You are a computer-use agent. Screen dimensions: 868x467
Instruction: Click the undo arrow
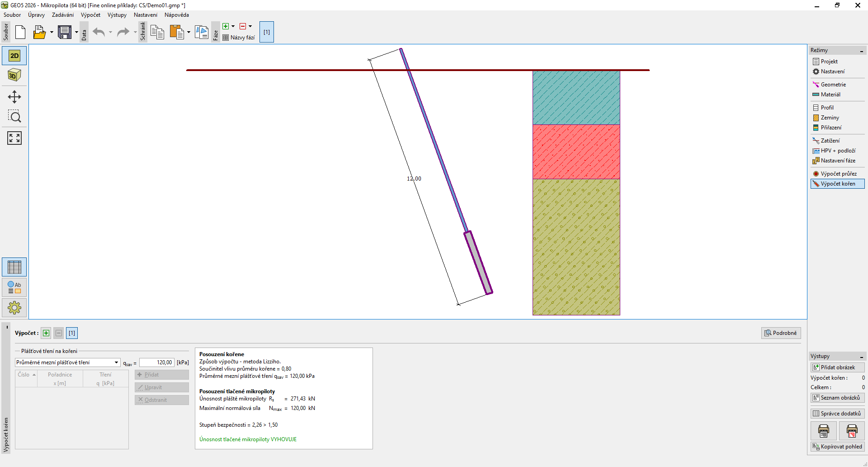[x=99, y=32]
